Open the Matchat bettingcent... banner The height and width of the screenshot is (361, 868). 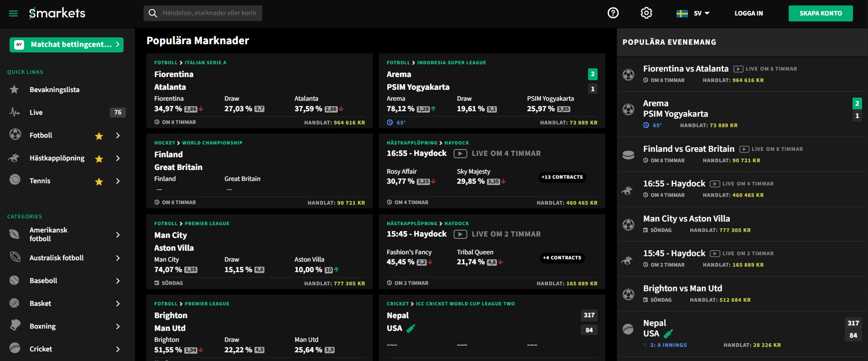(67, 45)
